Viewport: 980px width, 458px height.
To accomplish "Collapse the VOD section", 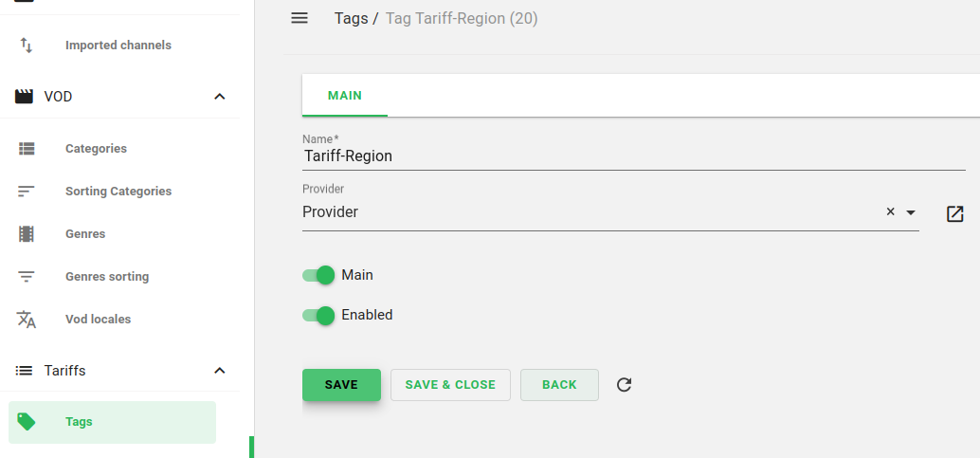I will tap(220, 97).
